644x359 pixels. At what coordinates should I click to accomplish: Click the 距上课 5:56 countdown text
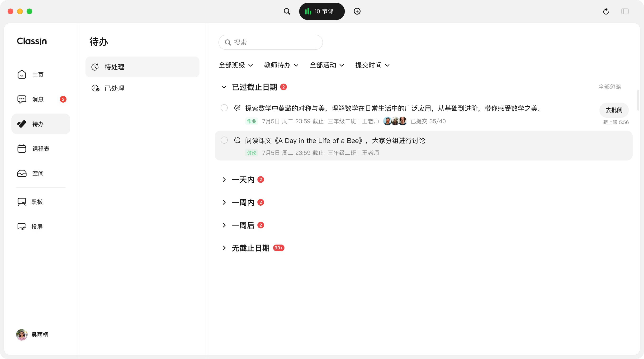[x=616, y=122]
